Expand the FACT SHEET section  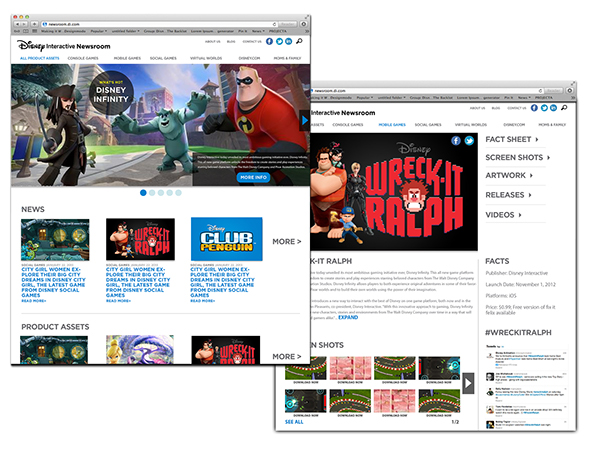pyautogui.click(x=512, y=139)
